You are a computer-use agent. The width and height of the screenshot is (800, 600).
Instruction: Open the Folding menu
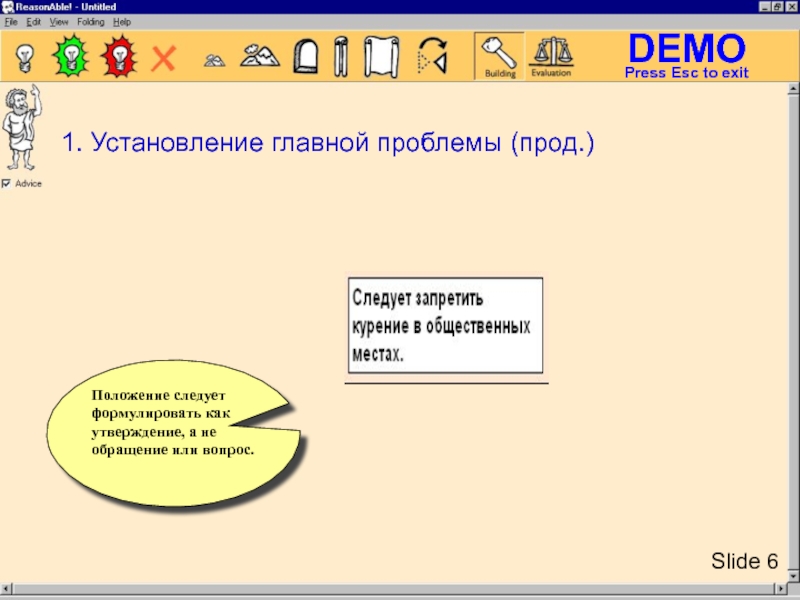pos(91,22)
